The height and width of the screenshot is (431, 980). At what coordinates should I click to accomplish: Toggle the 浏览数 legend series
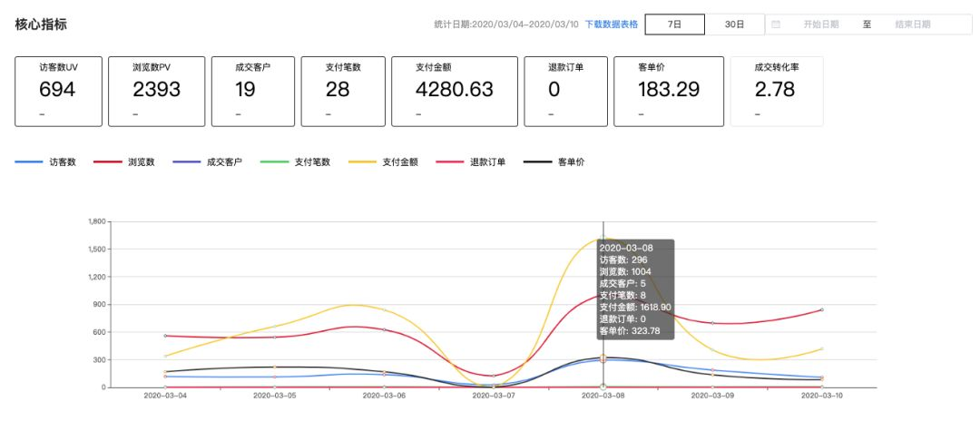click(124, 162)
